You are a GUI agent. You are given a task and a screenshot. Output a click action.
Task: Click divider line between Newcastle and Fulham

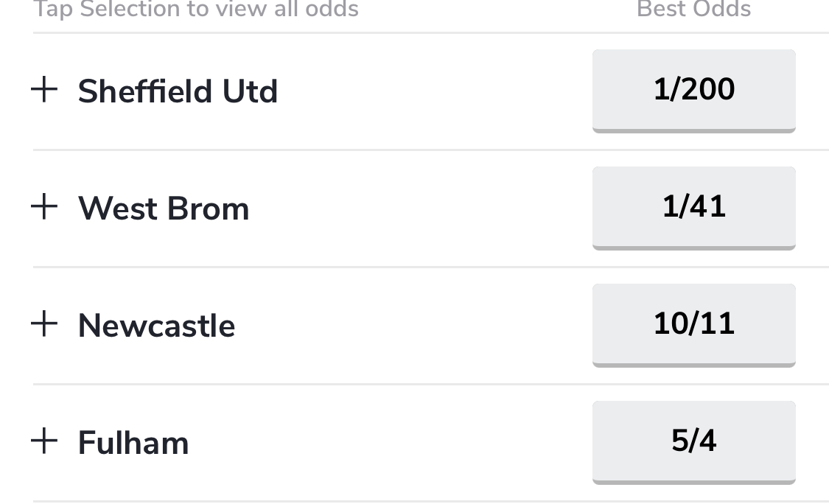(431, 385)
